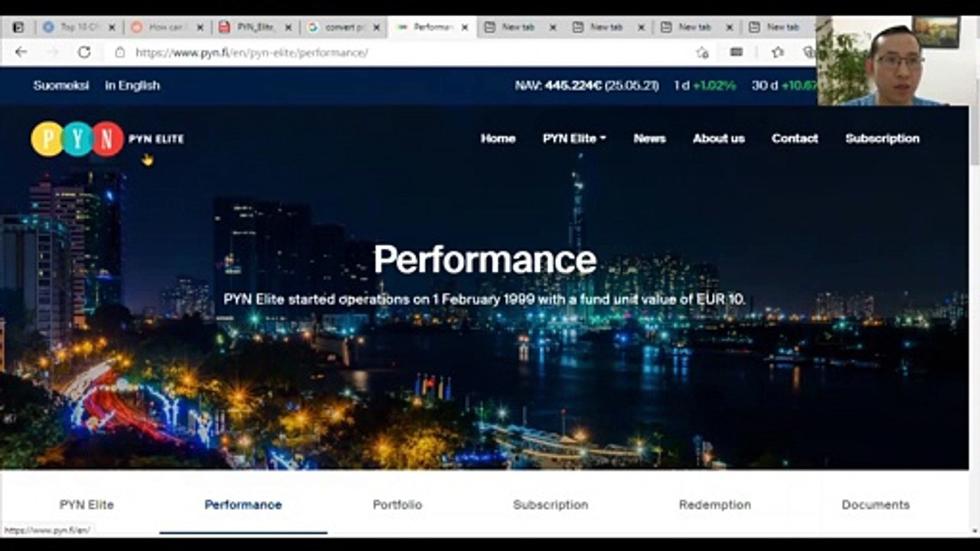980x551 pixels.
Task: Switch site language to Suomeksi
Action: (60, 85)
